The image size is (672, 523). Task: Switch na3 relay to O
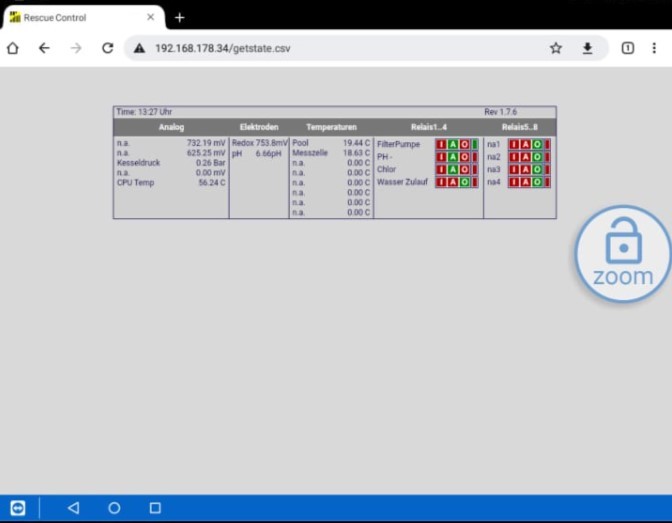tap(537, 169)
